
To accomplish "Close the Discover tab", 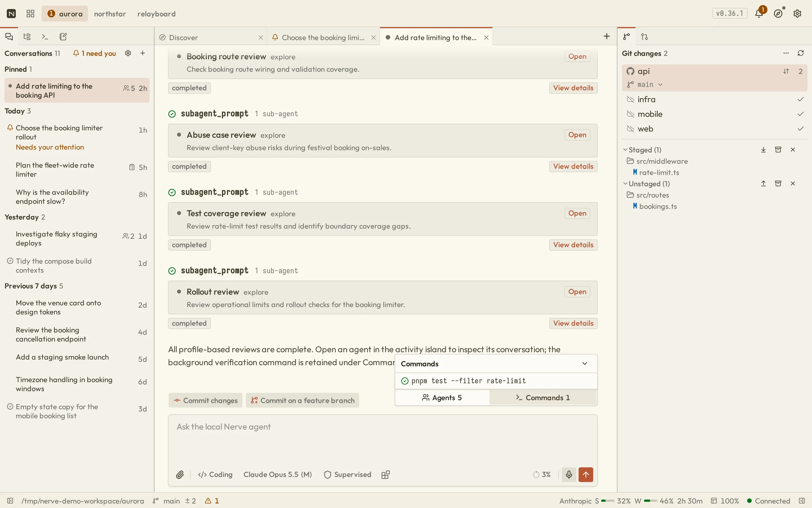I will coord(261,37).
